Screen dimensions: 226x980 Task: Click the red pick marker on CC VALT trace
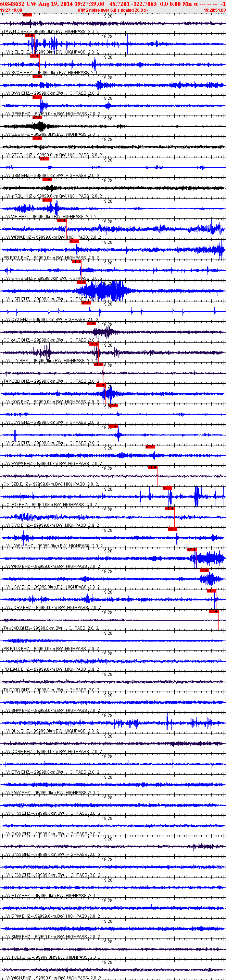(91, 323)
